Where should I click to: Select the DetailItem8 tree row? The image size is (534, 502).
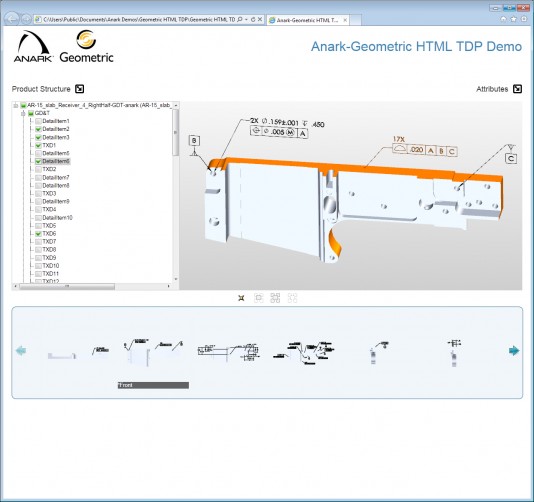[x=56, y=186]
